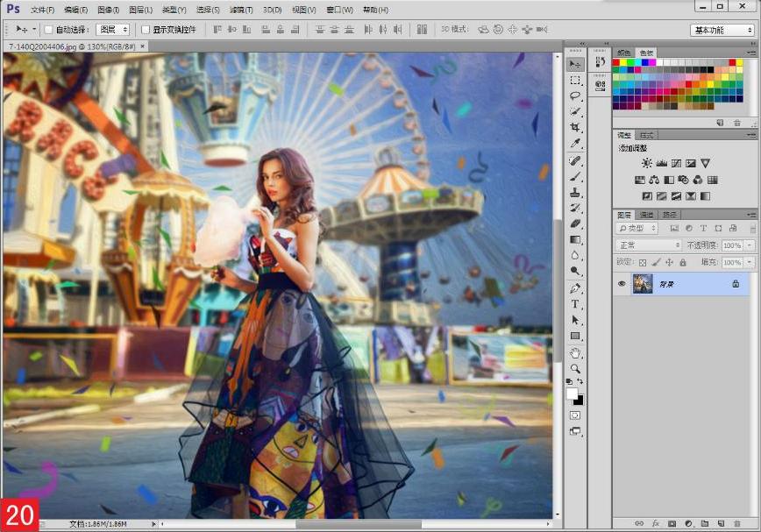The image size is (761, 532).
Task: Open the fill slider dropdown arrow
Action: point(750,262)
